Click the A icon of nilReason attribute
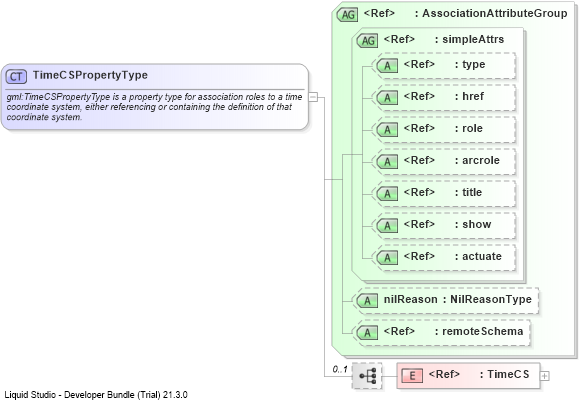Image resolution: width=581 pixels, height=400 pixels. click(368, 300)
